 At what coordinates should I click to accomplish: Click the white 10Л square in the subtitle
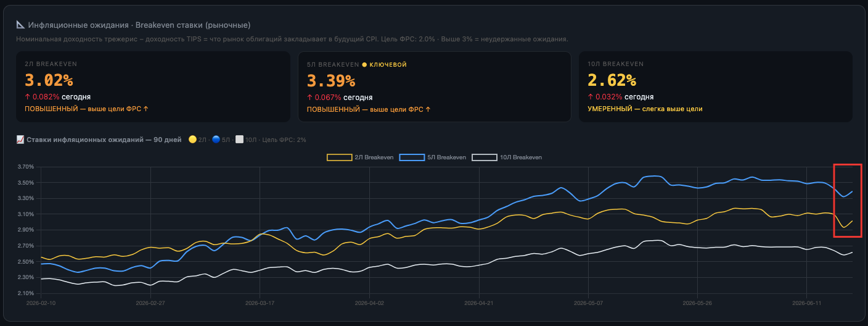tap(240, 140)
